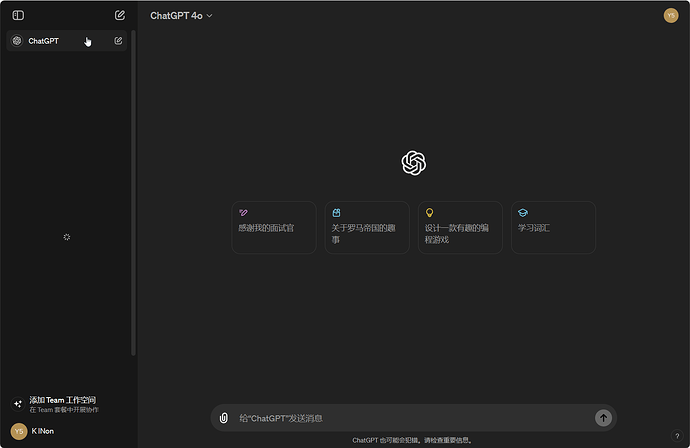Viewport: 690px width, 448px height.
Task: Click the icon on the Roman Empire card
Action: [336, 213]
